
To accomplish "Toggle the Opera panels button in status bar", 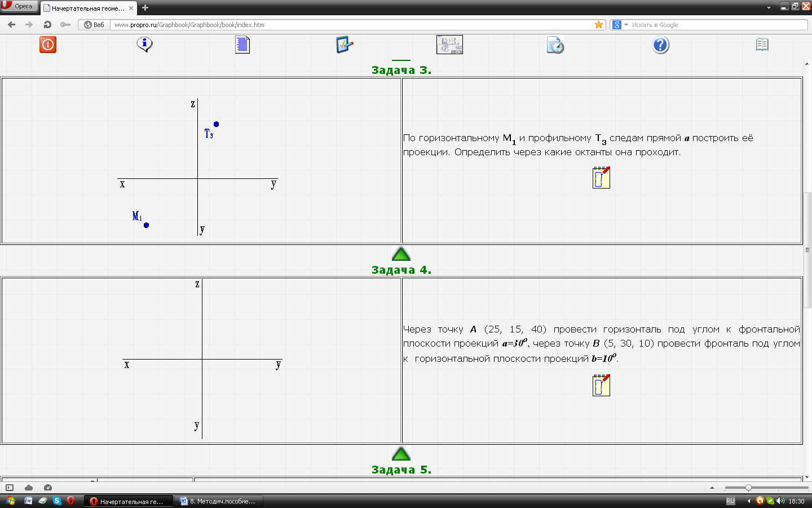I will click(10, 488).
